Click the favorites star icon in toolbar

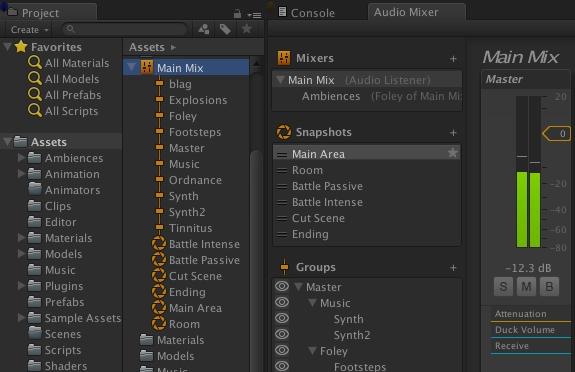click(246, 29)
